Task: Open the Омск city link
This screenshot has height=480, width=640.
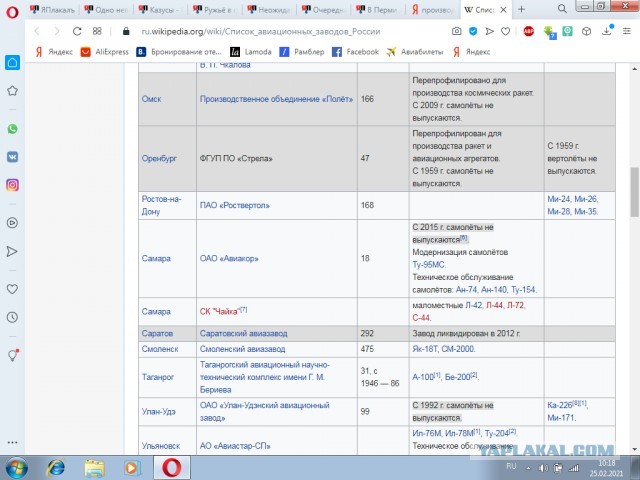Action: coord(151,99)
